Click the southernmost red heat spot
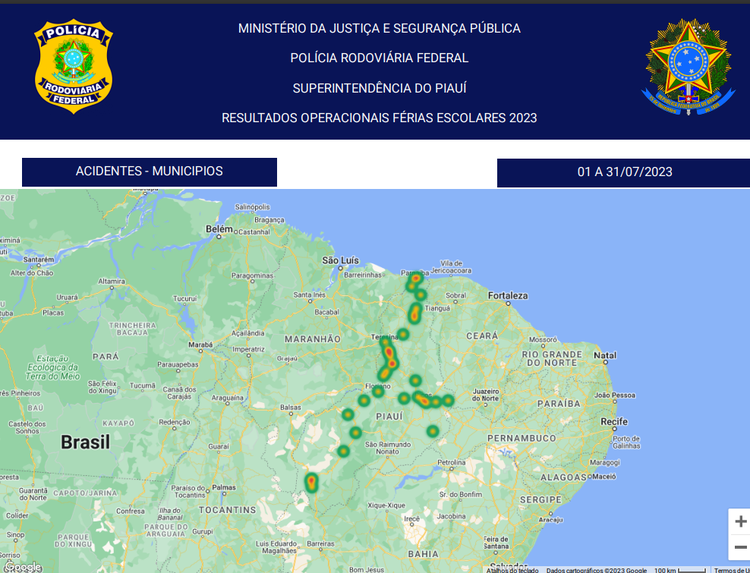This screenshot has width=750, height=573. 311,482
